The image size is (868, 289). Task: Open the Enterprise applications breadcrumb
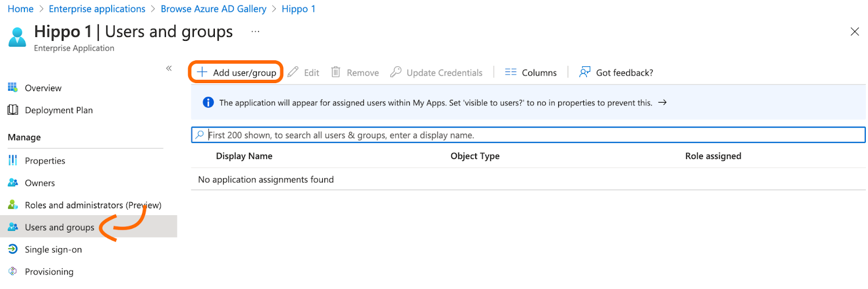(x=97, y=9)
